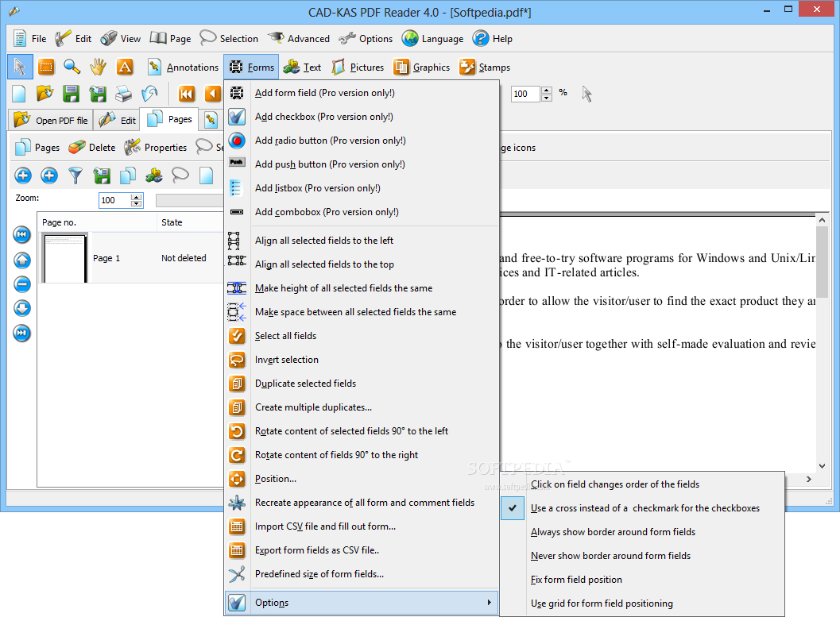Image resolution: width=840 pixels, height=617 pixels.
Task: Click Import CSV file and fill out form
Action: (362, 526)
